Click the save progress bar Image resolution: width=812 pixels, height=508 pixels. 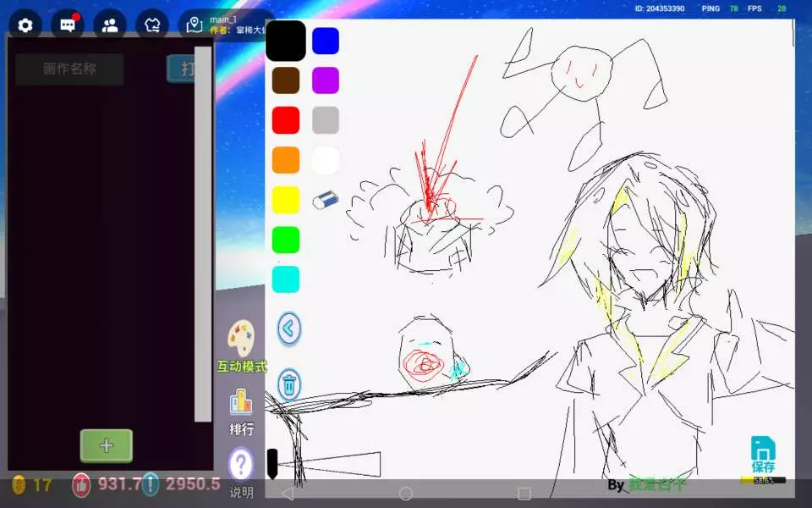pyautogui.click(x=763, y=481)
